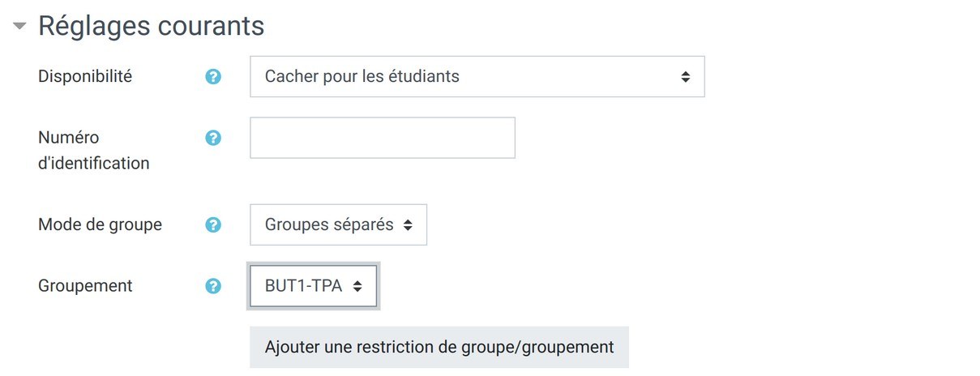980x376 pixels.
Task: Click the Mode de groupe label
Action: [100, 224]
